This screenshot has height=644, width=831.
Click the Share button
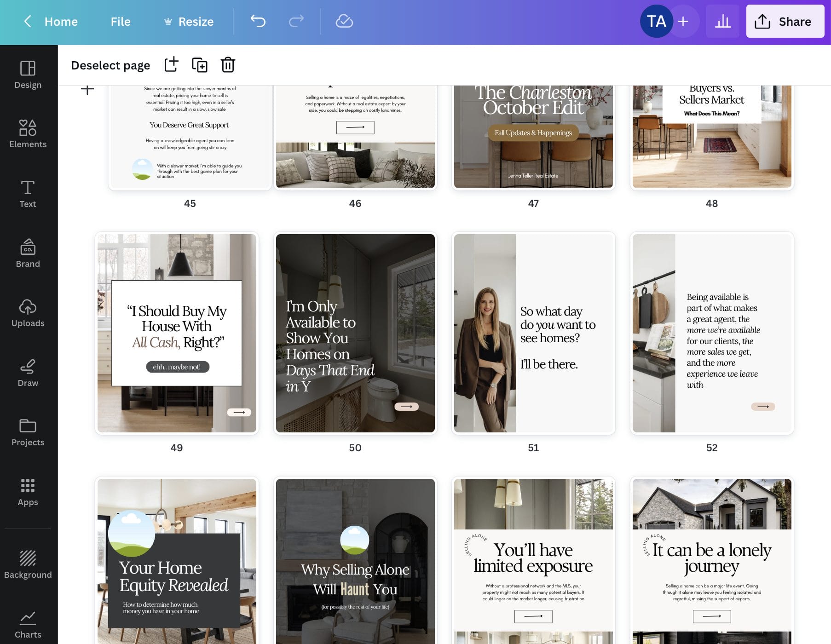785,22
